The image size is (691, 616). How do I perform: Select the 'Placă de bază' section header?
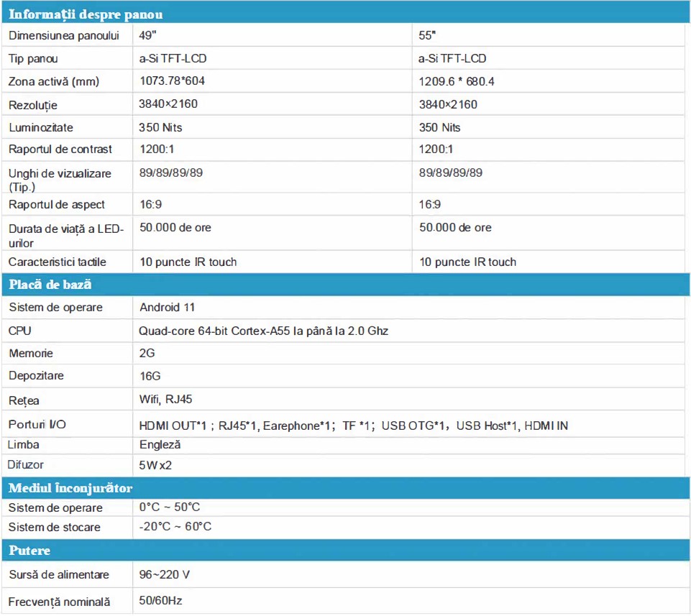[50, 285]
